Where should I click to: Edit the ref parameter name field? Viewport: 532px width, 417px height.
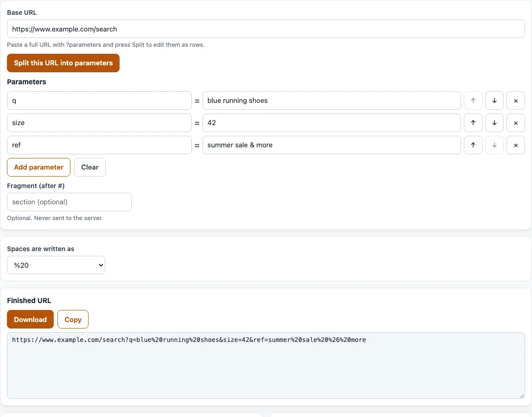click(100, 145)
